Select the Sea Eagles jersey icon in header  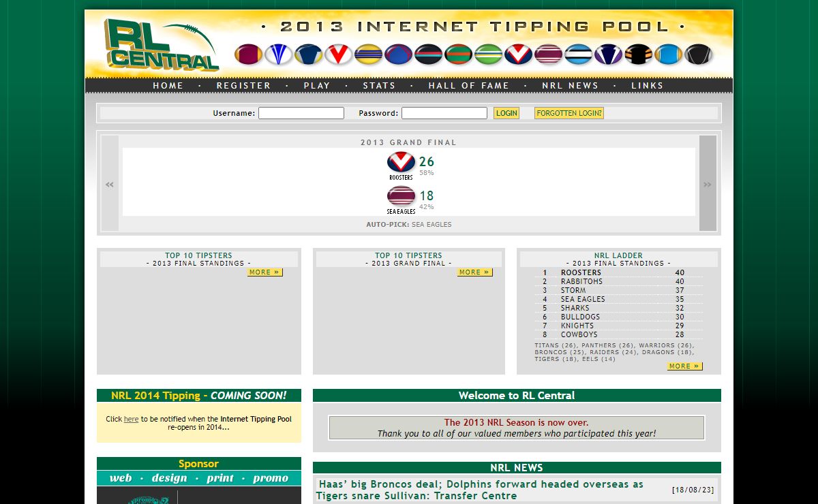pos(549,54)
